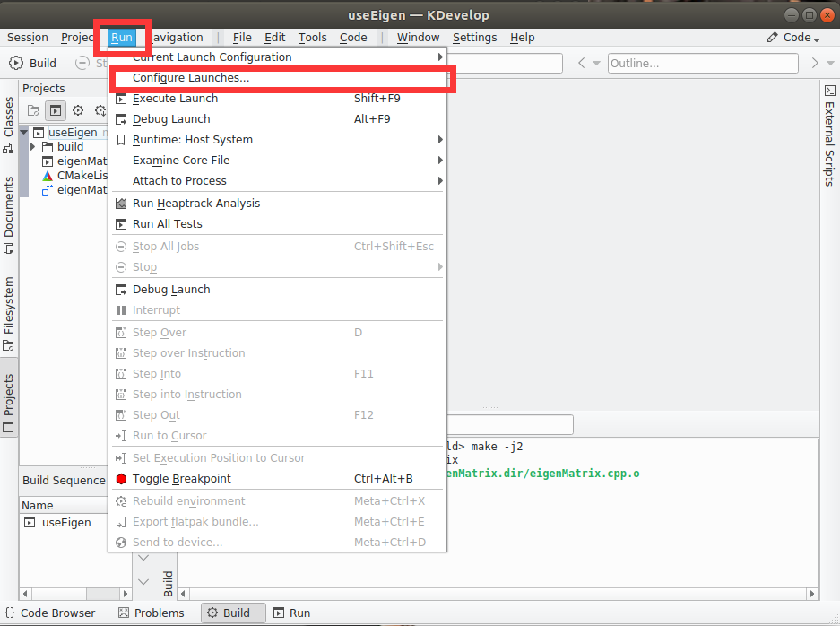
Task: Click the left scroll arrow of Build Sequence scrollbar
Action: pyautogui.click(x=24, y=594)
